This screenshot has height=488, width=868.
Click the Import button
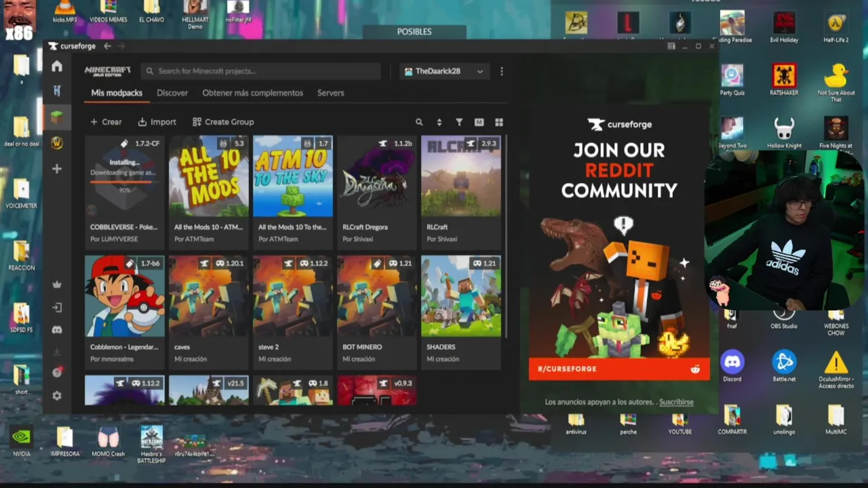(157, 122)
